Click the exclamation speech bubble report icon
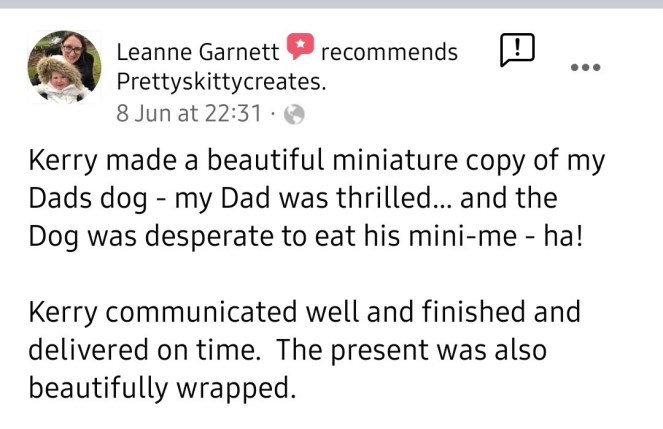The width and height of the screenshot is (663, 429). click(x=516, y=49)
